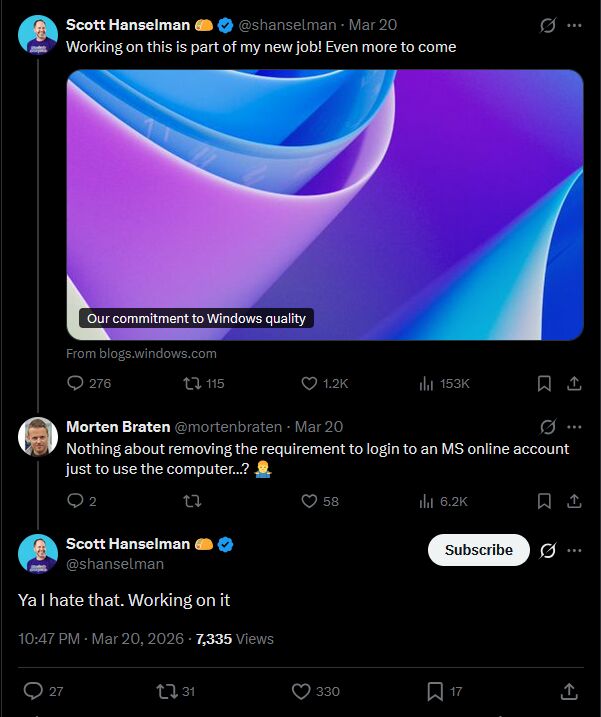The width and height of the screenshot is (601, 717).
Task: Open more options menu on top tweet
Action: (574, 25)
